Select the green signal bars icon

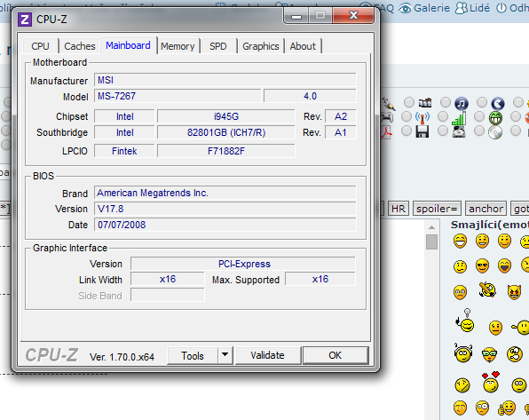459,118
